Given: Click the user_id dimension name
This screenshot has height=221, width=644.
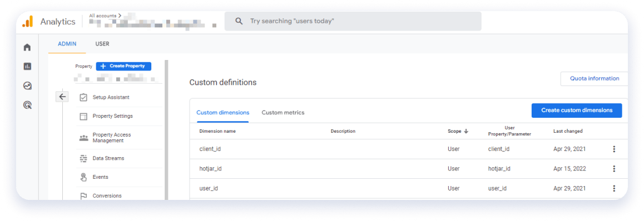Looking at the screenshot, I should 208,188.
